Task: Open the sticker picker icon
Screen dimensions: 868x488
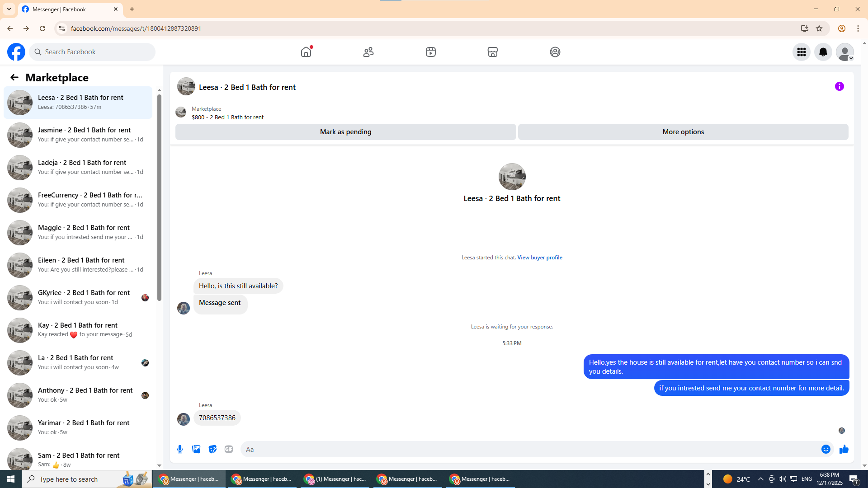Action: click(x=212, y=449)
